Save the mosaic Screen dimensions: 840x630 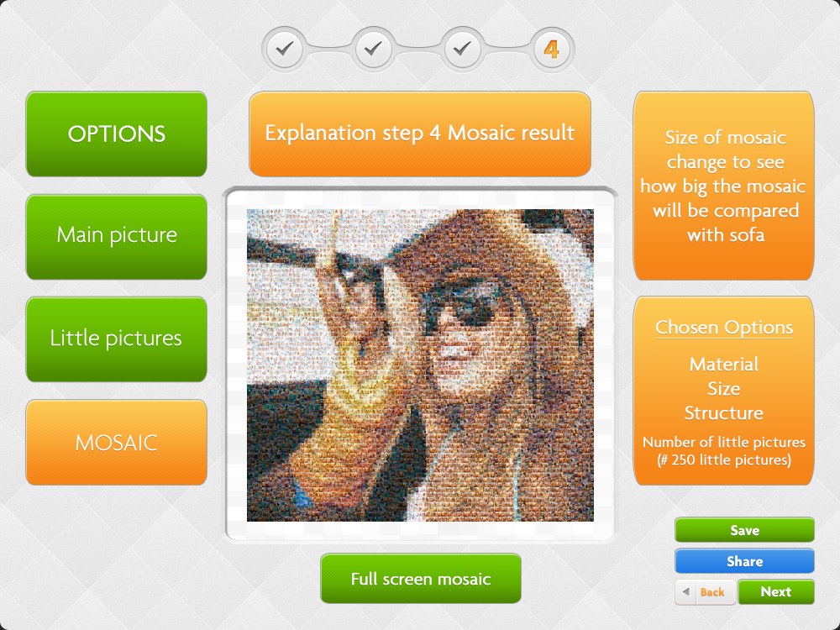(x=744, y=530)
